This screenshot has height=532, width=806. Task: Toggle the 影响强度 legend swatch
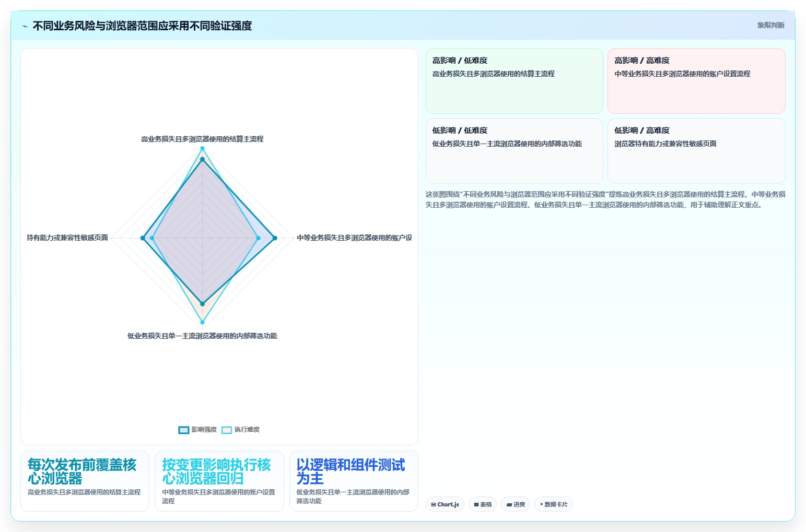(x=183, y=430)
